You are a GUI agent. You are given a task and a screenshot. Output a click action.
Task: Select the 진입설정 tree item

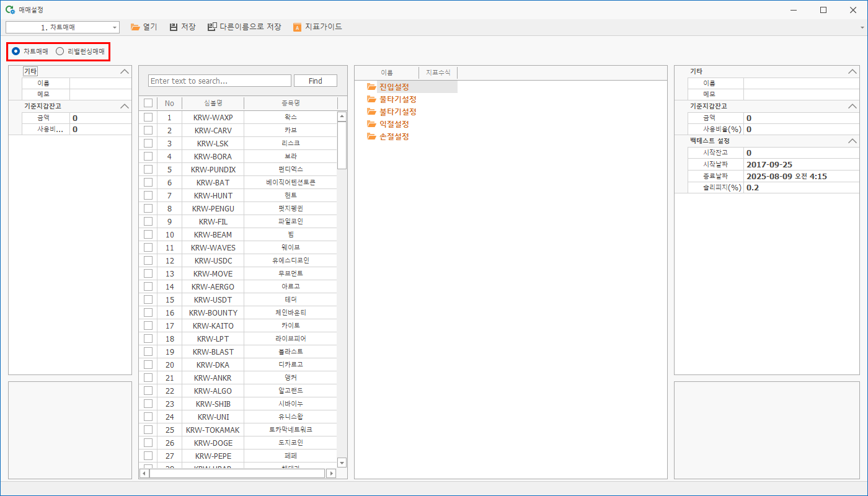click(x=394, y=87)
